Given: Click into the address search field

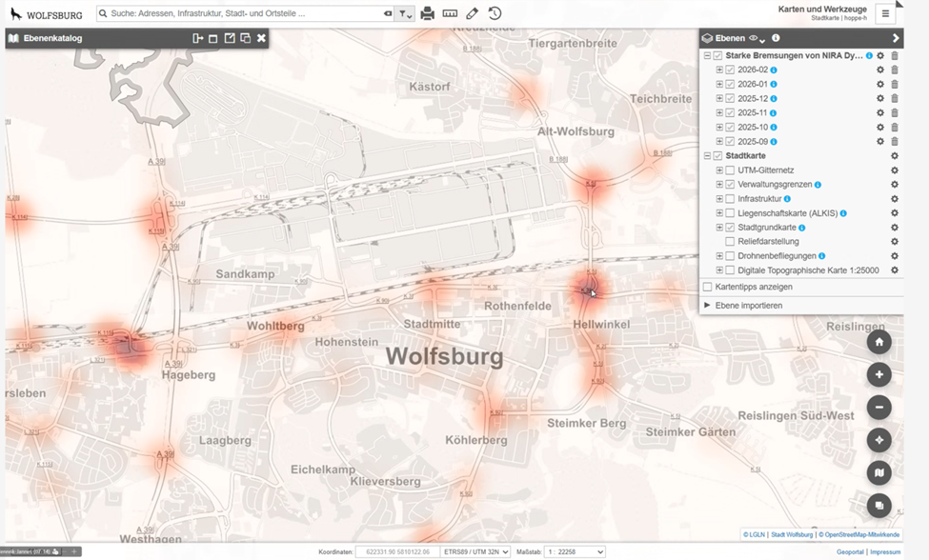Looking at the screenshot, I should tap(244, 13).
